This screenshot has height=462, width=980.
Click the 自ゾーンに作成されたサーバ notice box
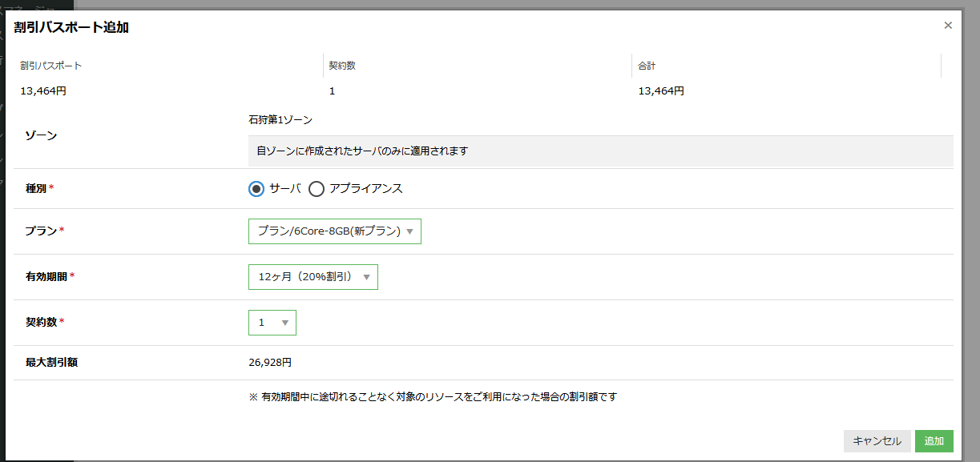tap(600, 151)
